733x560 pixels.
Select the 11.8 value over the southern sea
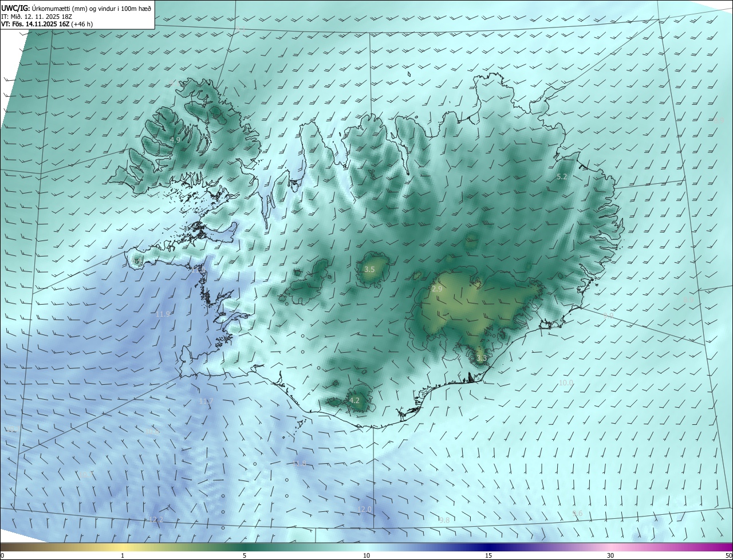click(299, 463)
